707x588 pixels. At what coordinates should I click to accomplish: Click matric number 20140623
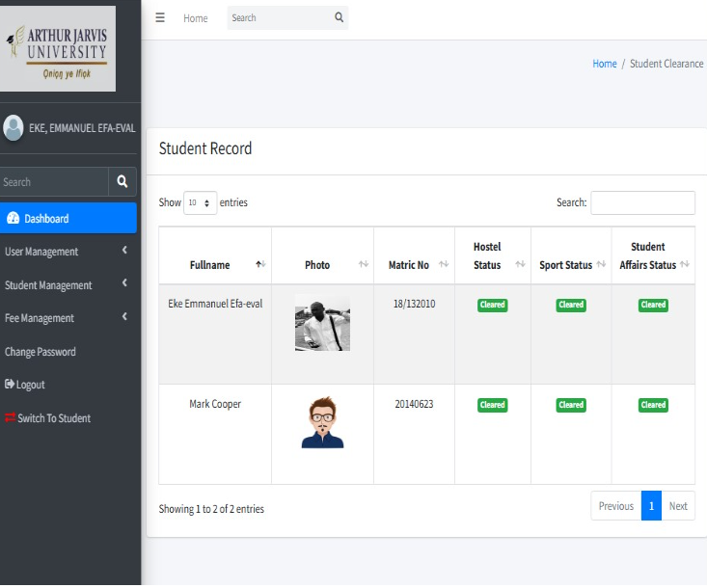click(x=414, y=404)
